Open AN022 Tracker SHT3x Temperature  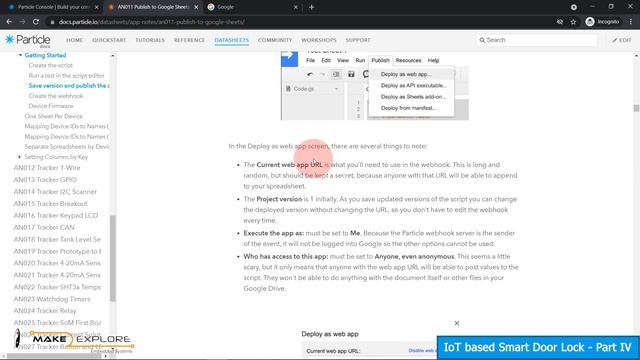point(57,287)
